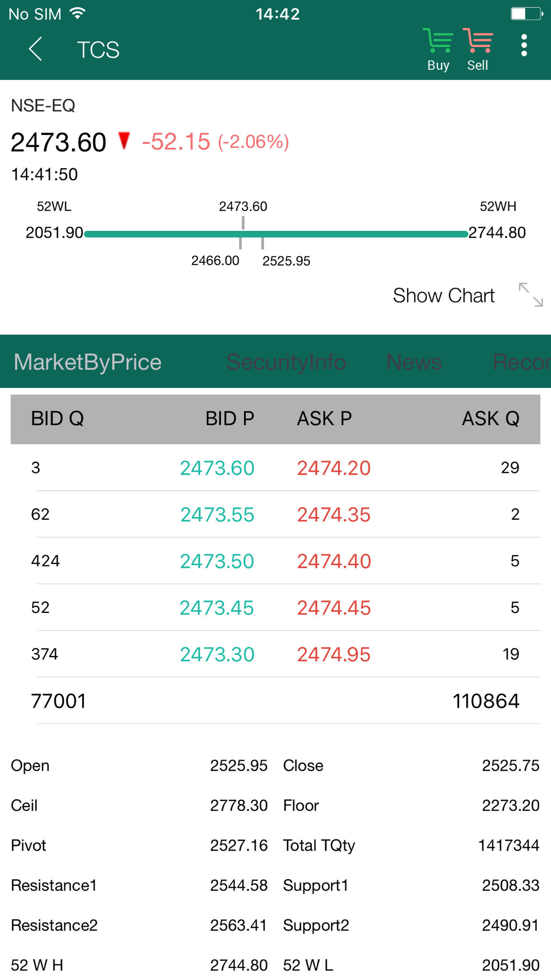This screenshot has height=980, width=551.
Task: Click the Show Chart link
Action: (444, 295)
